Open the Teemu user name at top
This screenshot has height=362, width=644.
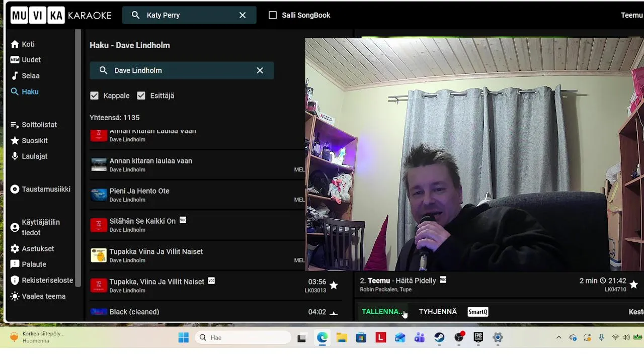point(632,15)
